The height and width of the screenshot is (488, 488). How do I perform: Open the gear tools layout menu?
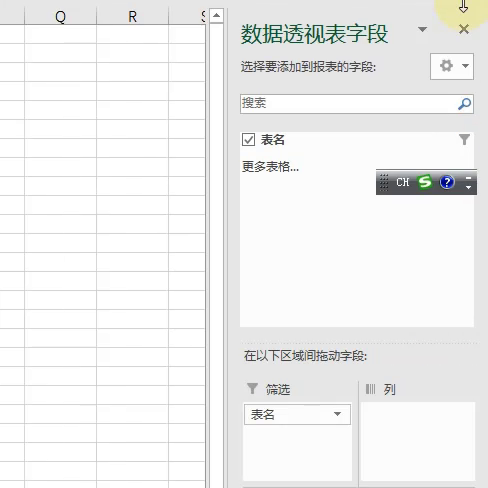(x=452, y=66)
